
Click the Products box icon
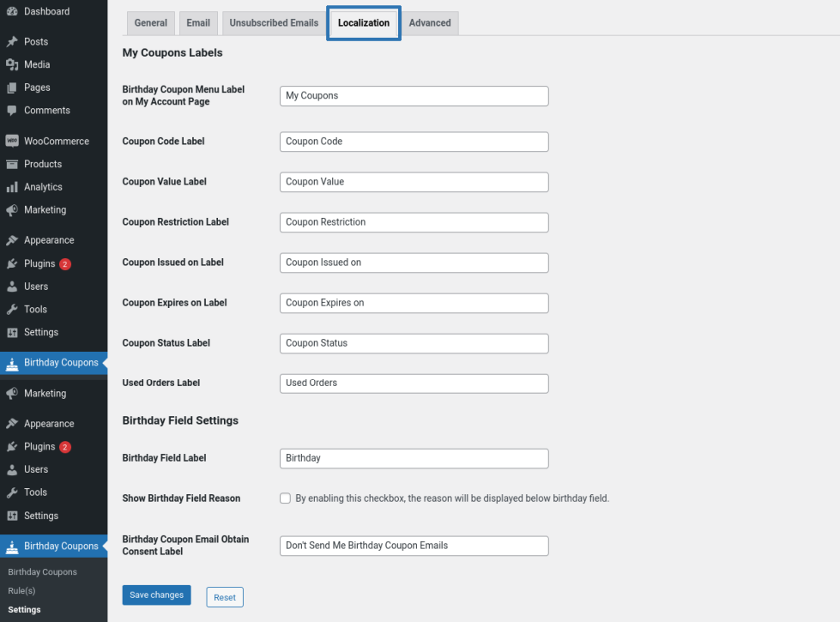point(12,164)
